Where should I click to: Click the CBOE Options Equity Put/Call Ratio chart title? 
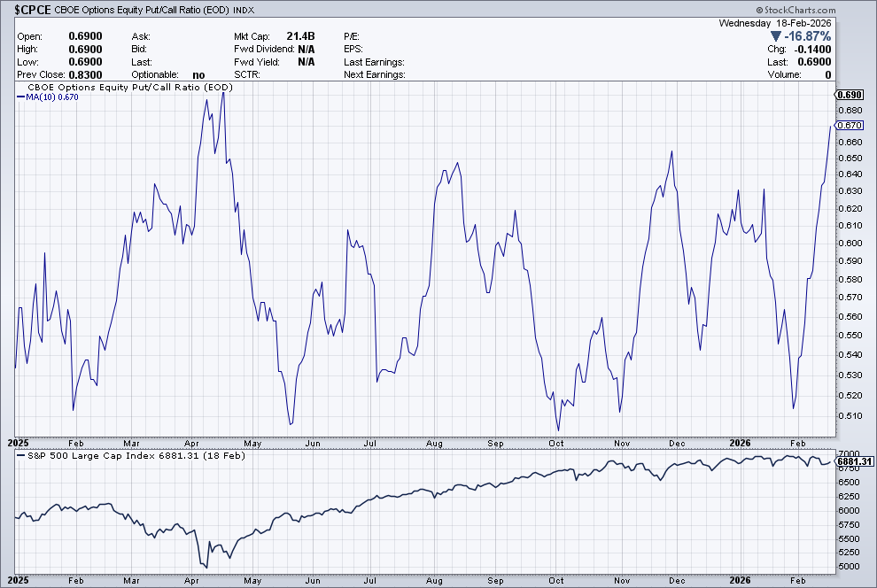pyautogui.click(x=129, y=87)
